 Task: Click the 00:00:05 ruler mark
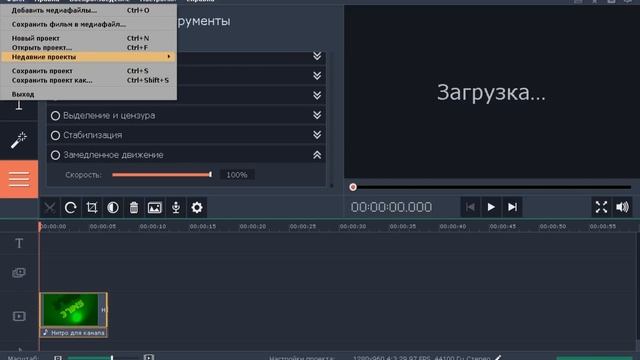[102, 227]
